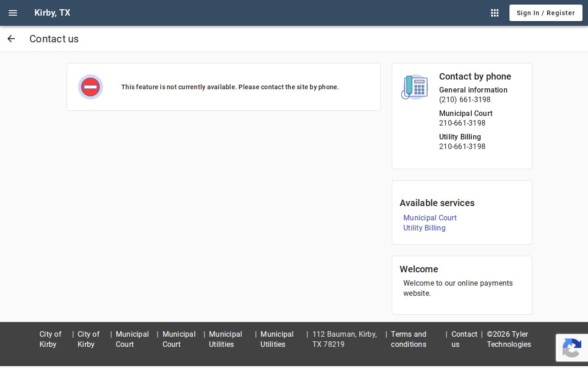The width and height of the screenshot is (588, 368).
Task: Open Contact us link in footer
Action: (464, 339)
